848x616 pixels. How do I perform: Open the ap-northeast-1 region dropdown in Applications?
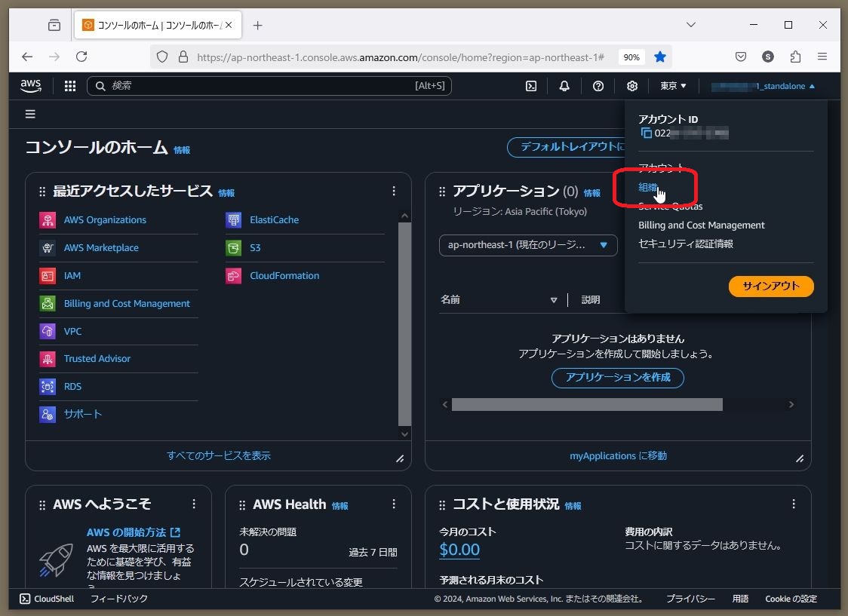tap(528, 245)
